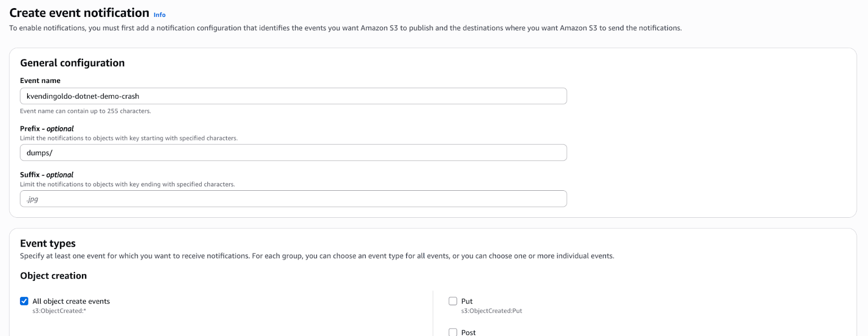Image resolution: width=868 pixels, height=336 pixels.
Task: Click the "Put" checkbox label text
Action: click(x=467, y=301)
